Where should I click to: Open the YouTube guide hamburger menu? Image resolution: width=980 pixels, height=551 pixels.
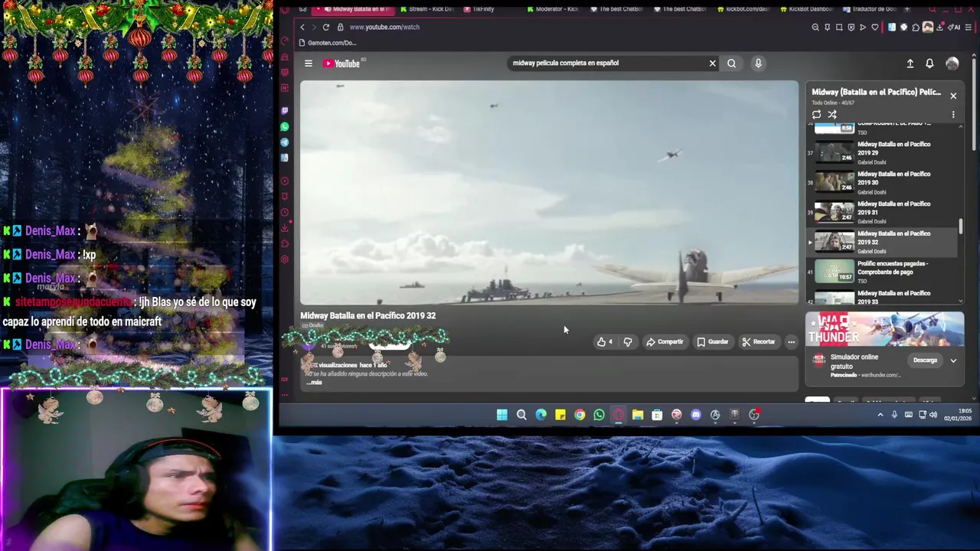coord(308,64)
